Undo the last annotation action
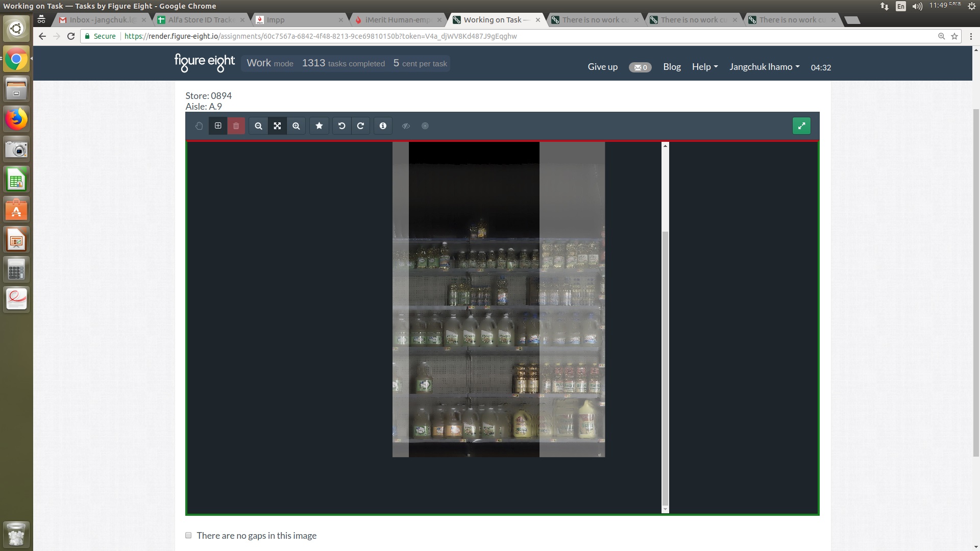Image resolution: width=980 pixels, height=551 pixels. tap(342, 126)
